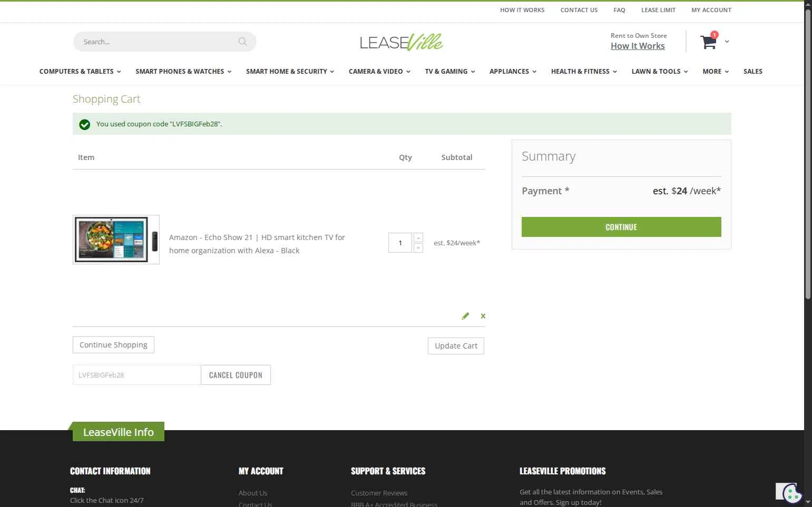Expand the cart dropdown chevron

tap(727, 42)
